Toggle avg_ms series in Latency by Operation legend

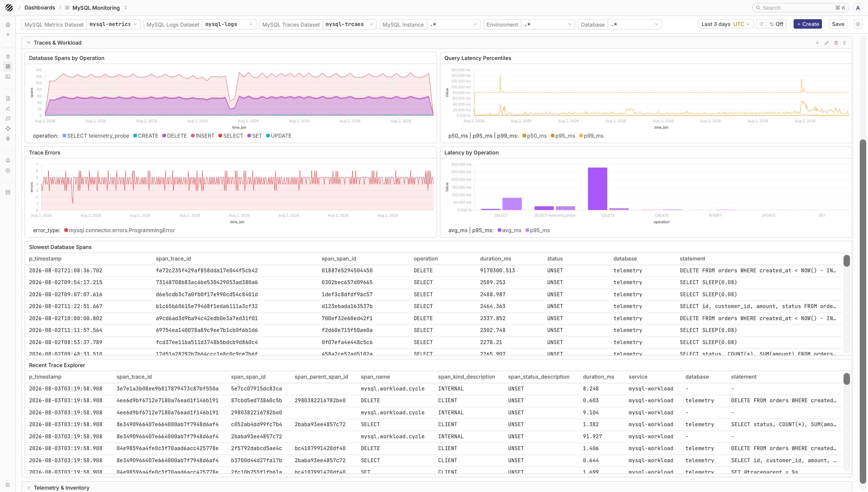[x=509, y=230]
